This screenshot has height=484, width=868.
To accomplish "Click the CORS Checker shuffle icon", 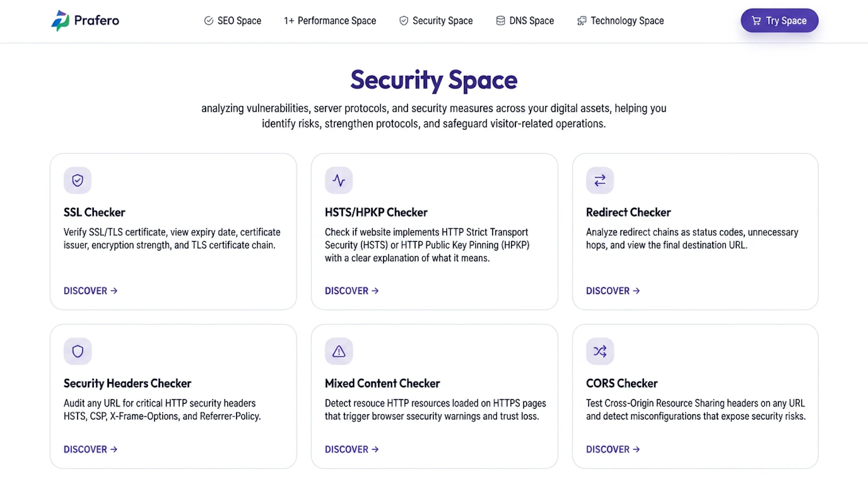I will (x=600, y=351).
